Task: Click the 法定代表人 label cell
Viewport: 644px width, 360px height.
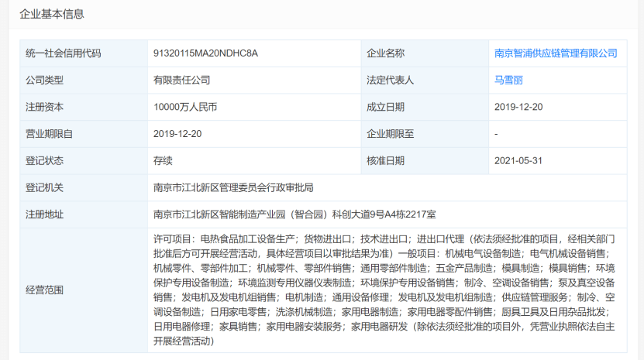Action: [425, 80]
